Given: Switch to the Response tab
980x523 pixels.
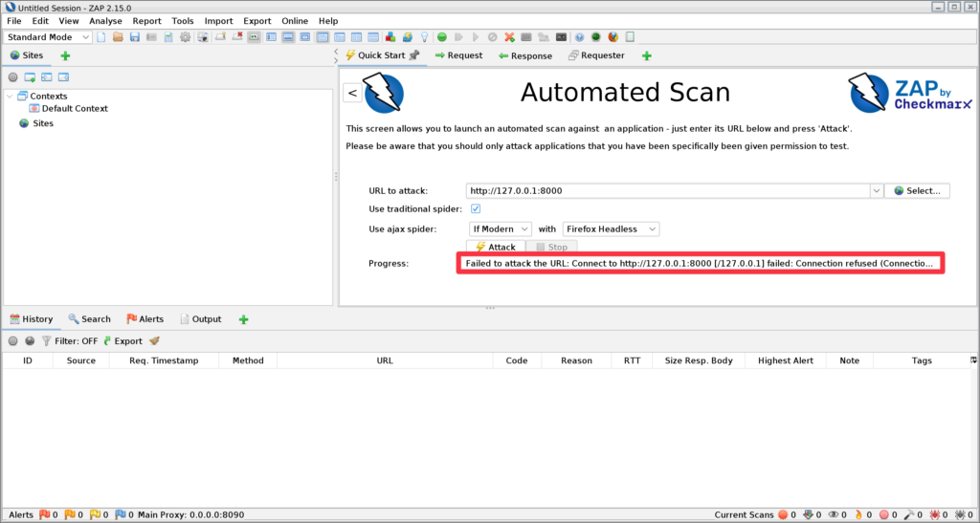Looking at the screenshot, I should (525, 55).
